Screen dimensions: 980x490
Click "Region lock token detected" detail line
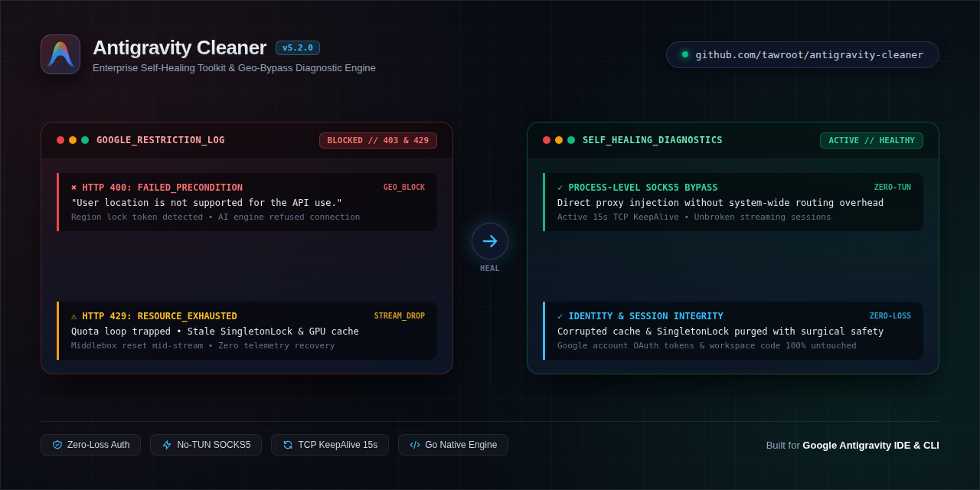pos(216,217)
